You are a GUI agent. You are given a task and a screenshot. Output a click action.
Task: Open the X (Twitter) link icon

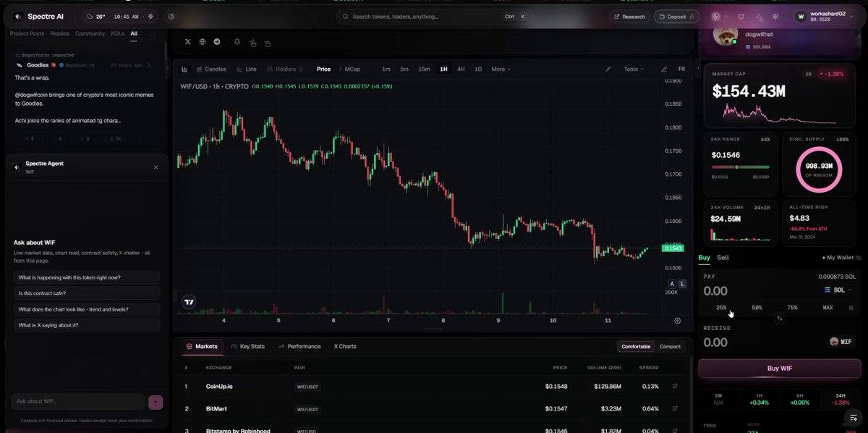point(188,42)
